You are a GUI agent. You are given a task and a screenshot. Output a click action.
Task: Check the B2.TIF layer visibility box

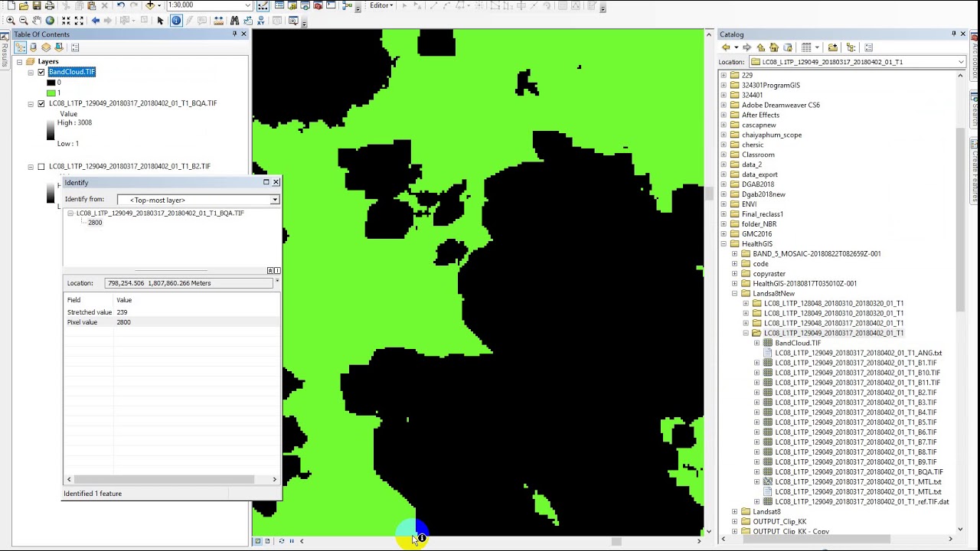[x=41, y=166]
